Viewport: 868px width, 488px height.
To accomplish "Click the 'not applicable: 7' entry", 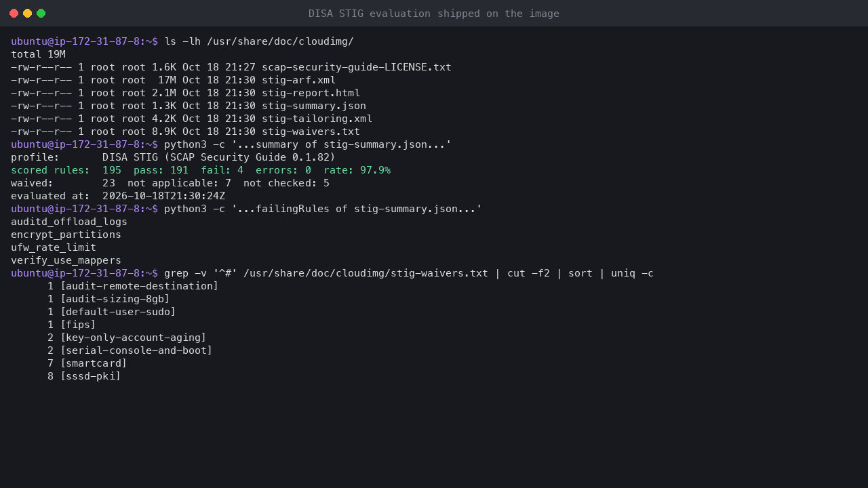I will tap(180, 183).
